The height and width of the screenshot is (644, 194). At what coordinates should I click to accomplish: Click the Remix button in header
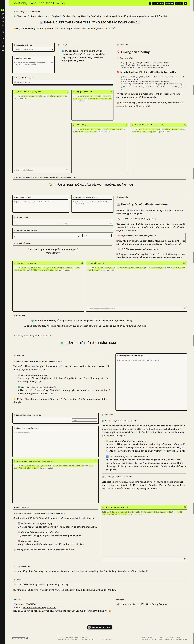pos(169,3)
